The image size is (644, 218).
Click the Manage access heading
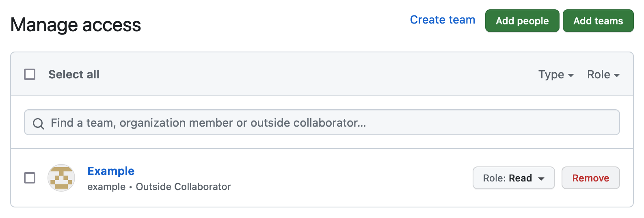[x=76, y=25]
